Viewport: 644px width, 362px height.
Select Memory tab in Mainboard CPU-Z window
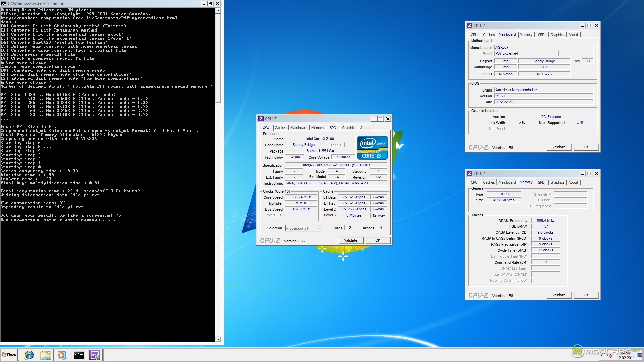(526, 35)
